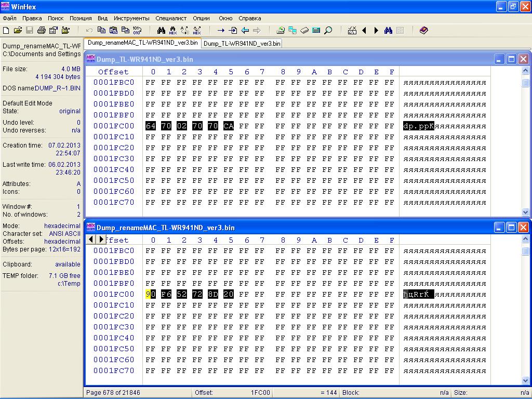Image resolution: width=532 pixels, height=399 pixels.
Task: Click 'Page 678 of 21846' in status bar
Action: (113, 393)
